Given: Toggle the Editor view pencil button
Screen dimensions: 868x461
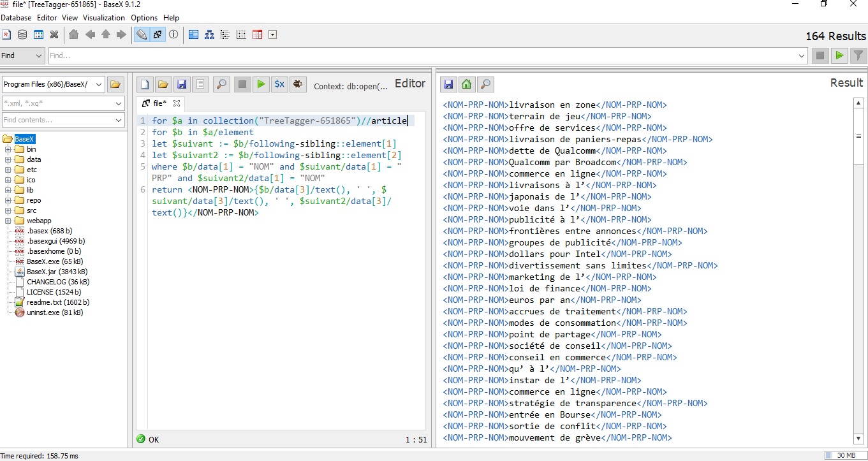Looking at the screenshot, I should coord(142,34).
